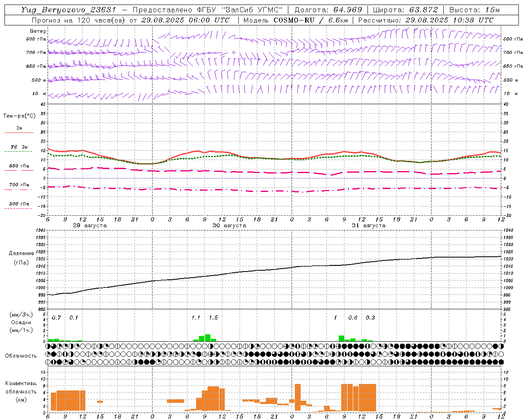Click the 1.1 precipitation value
This screenshot has width=525, height=420.
pos(196,318)
